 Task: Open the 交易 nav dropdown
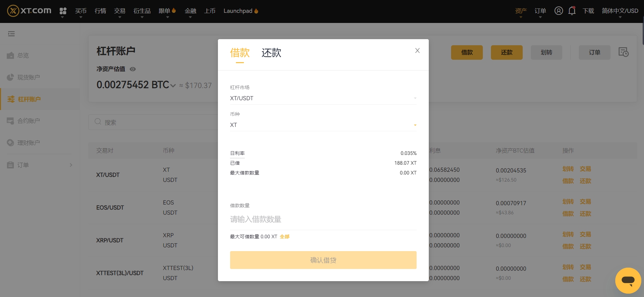pyautogui.click(x=120, y=11)
